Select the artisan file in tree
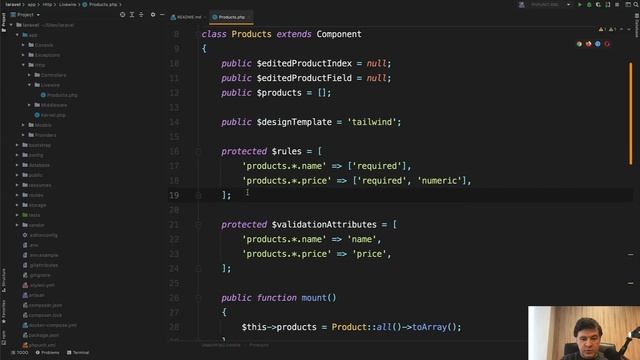The width and height of the screenshot is (640, 360). [34, 295]
